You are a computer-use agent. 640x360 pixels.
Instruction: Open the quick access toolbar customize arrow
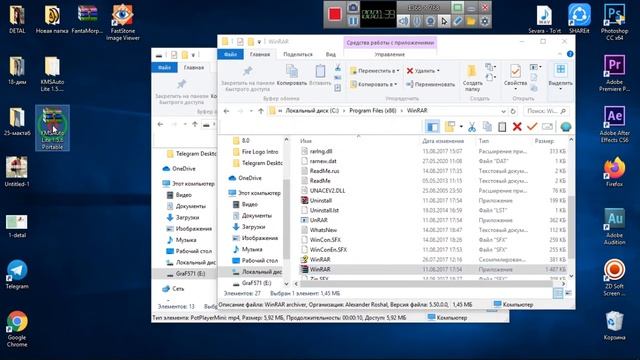[x=259, y=42]
